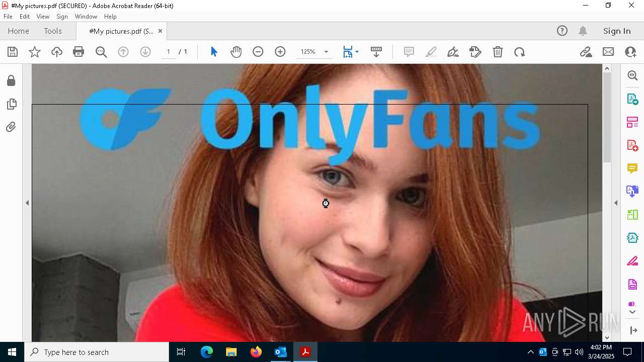Screen dimensions: 644x362
Task: Open the Redact pink marker tool in right pane
Action: 632,261
